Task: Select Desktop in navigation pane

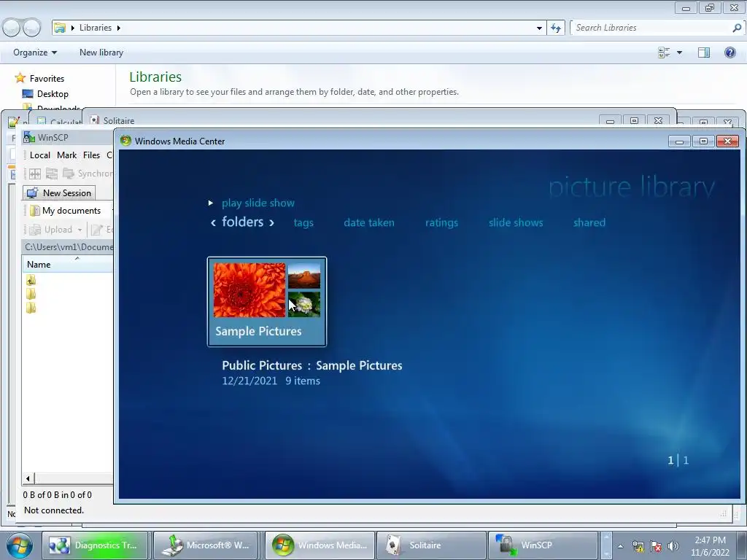Action: point(53,94)
